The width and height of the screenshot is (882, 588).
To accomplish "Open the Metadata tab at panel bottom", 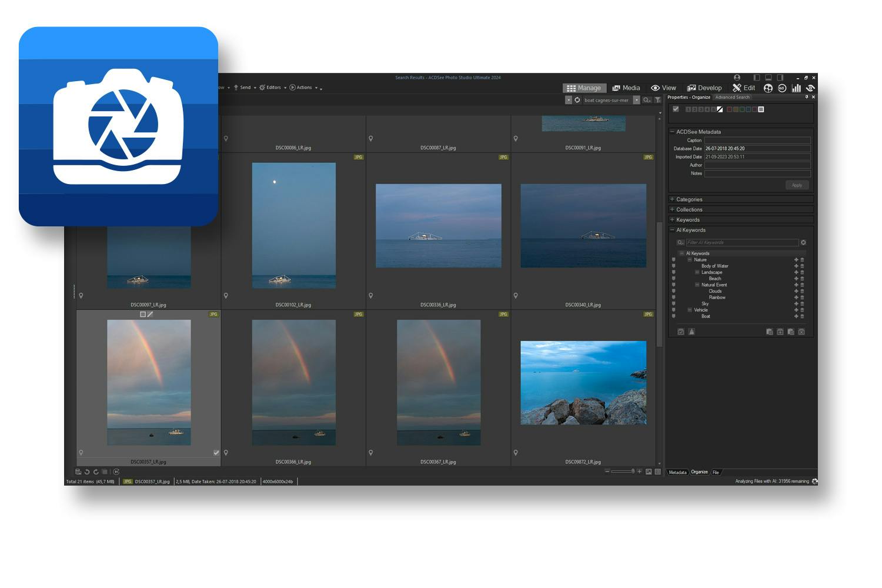I will (677, 472).
